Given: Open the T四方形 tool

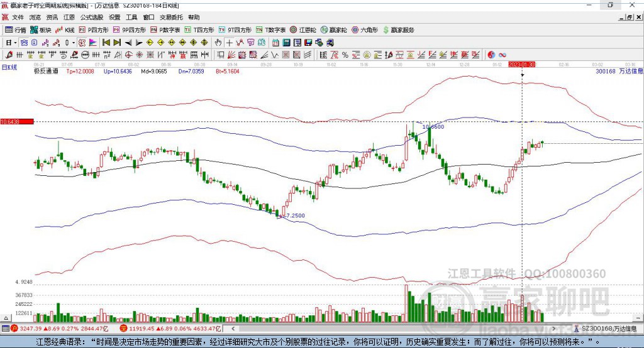Looking at the screenshot, I should coord(199,30).
